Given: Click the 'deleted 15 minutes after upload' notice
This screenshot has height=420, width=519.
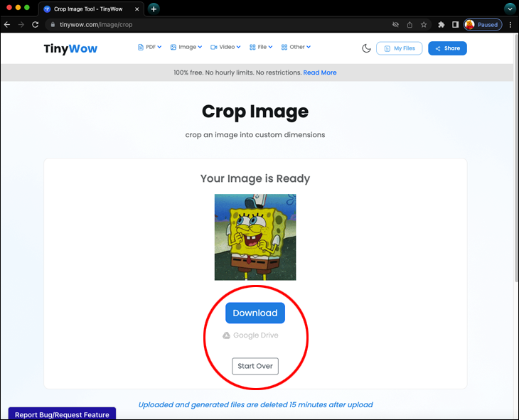Looking at the screenshot, I should tap(255, 405).
